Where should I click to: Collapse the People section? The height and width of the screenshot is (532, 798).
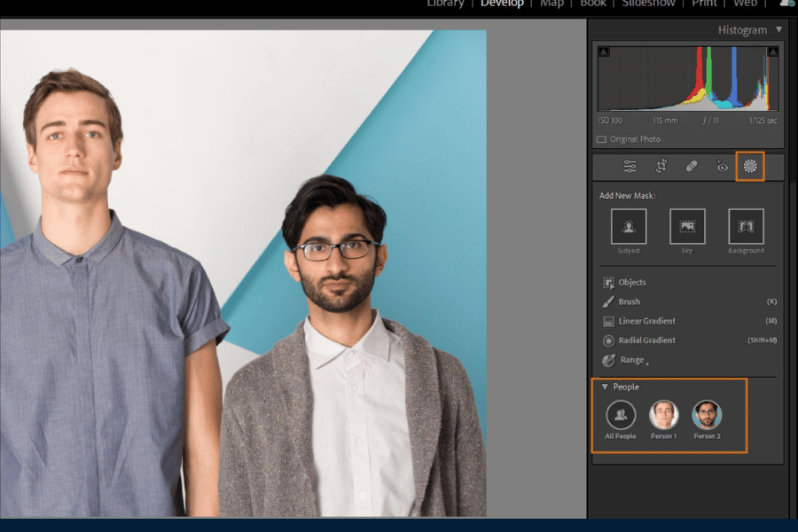tap(605, 387)
